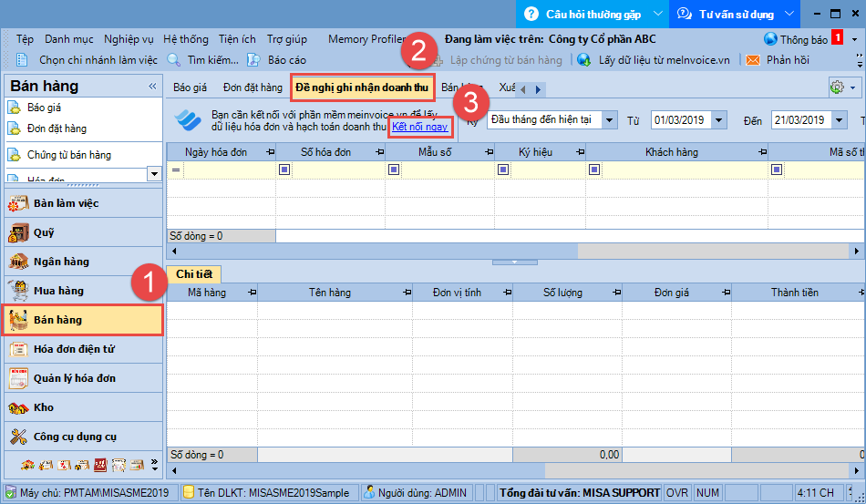Open filter operator for Khách hàng column

pos(594,170)
